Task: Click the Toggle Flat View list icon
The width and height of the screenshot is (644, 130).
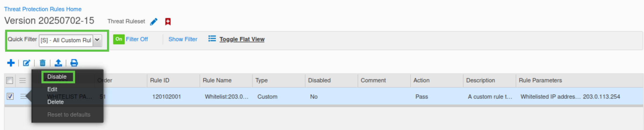Action: (212, 39)
